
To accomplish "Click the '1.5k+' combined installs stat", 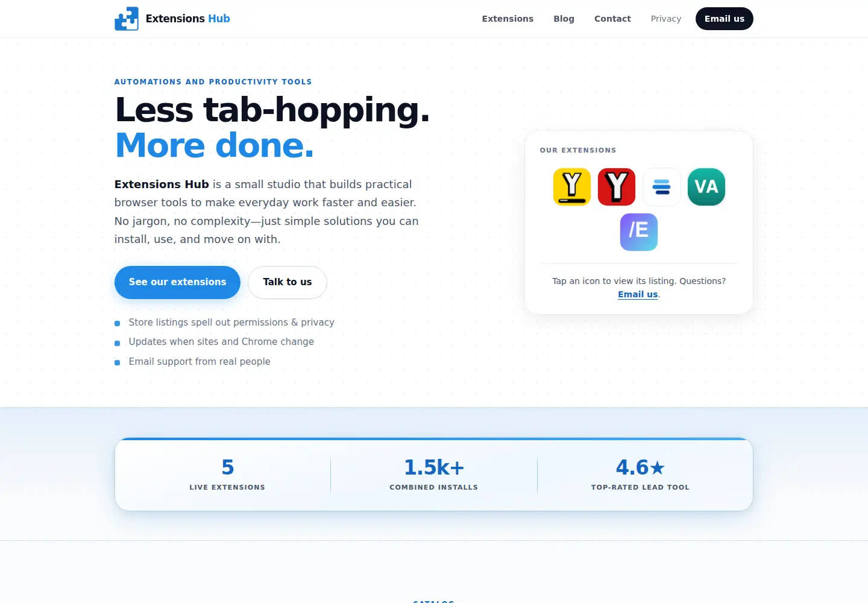I will 434,467.
